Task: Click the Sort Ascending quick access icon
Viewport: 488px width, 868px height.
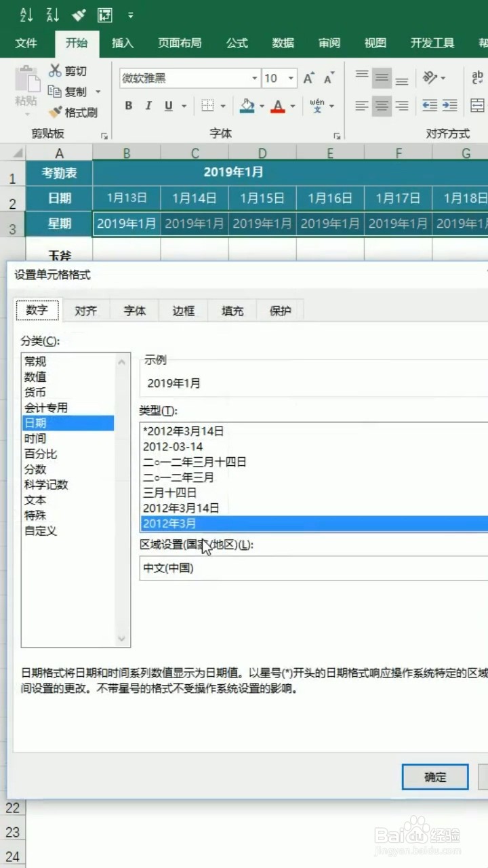Action: point(26,14)
